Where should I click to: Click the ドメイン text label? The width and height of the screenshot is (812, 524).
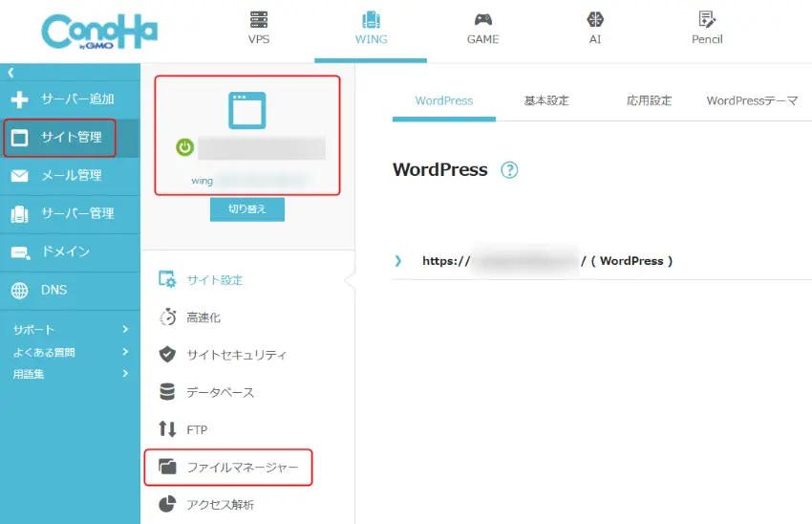pos(65,251)
